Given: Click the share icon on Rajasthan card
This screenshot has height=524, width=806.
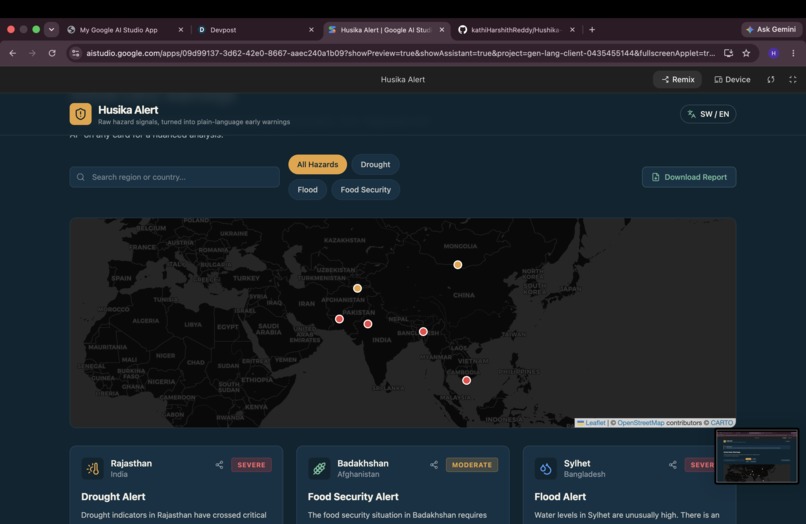Looking at the screenshot, I should (219, 465).
